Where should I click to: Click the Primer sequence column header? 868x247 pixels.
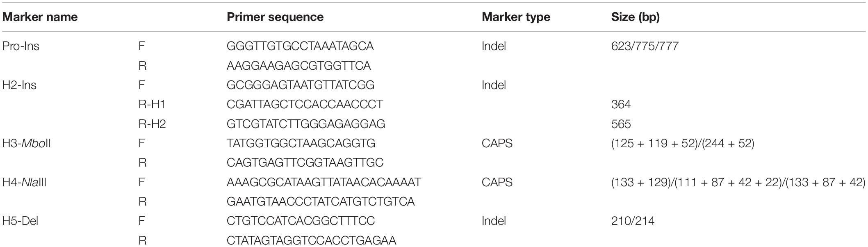click(275, 17)
